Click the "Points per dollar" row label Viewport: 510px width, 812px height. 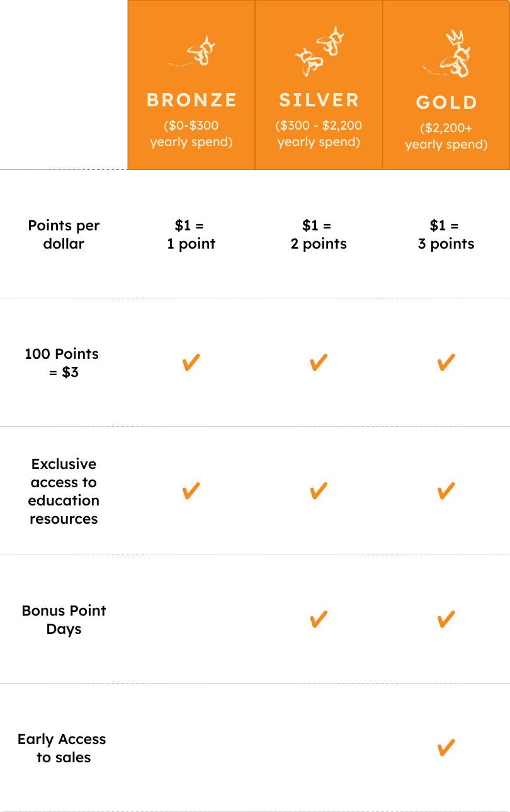pos(64,235)
